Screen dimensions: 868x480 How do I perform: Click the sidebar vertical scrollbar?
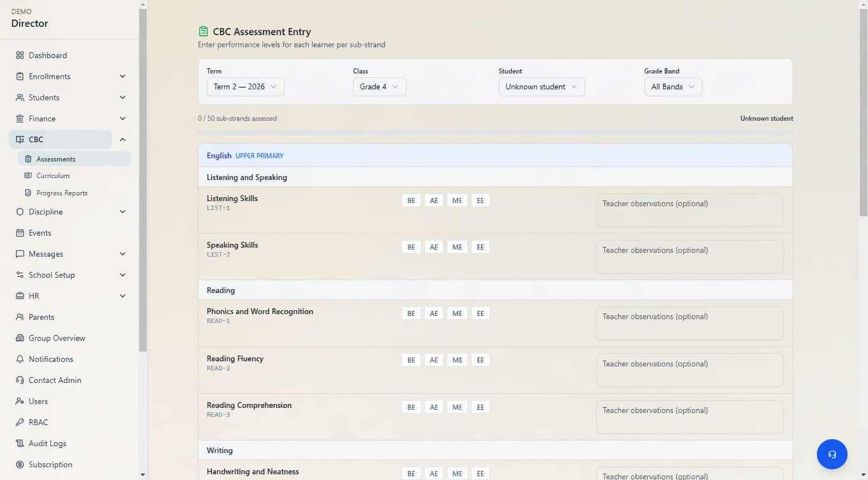(x=143, y=181)
